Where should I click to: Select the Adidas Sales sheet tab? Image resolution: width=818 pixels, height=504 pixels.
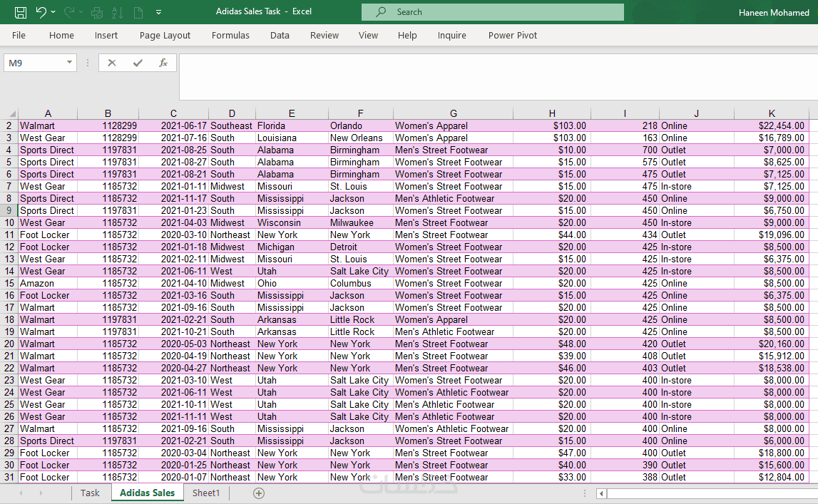tap(147, 493)
